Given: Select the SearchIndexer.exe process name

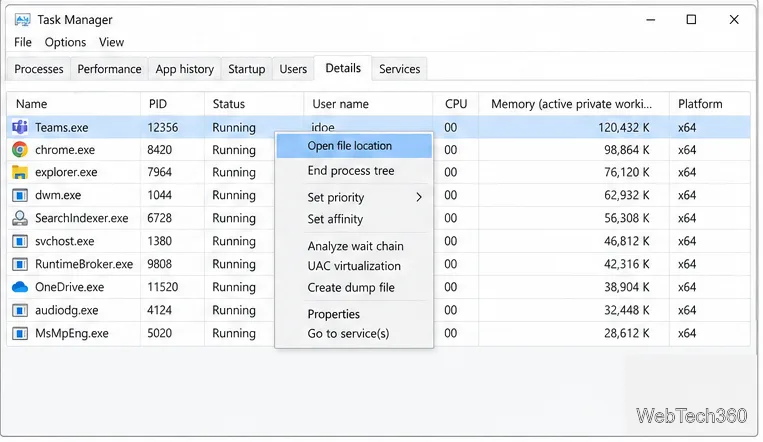Looking at the screenshot, I should pyautogui.click(x=82, y=218).
